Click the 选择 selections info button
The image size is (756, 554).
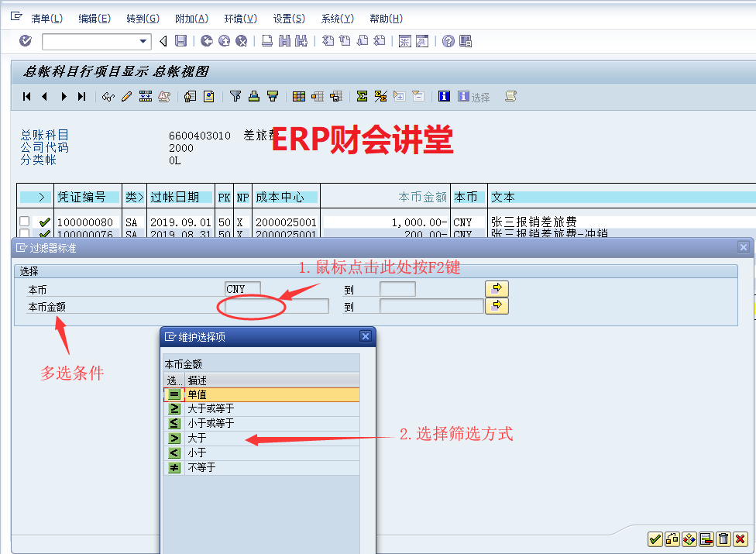[x=473, y=97]
